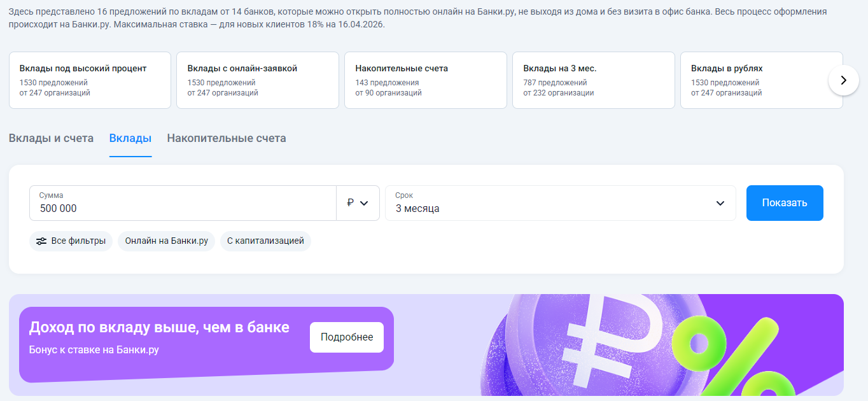
Task: Open the ₽ currency dropdown
Action: (x=358, y=203)
